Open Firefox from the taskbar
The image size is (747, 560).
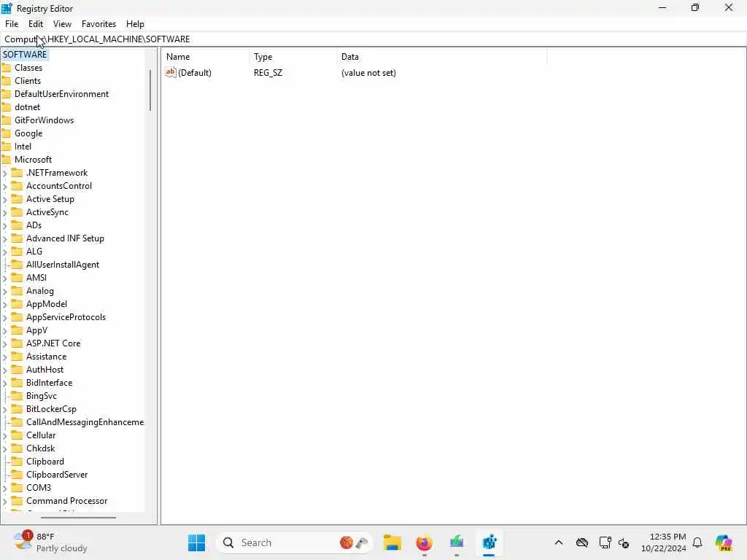pyautogui.click(x=424, y=542)
